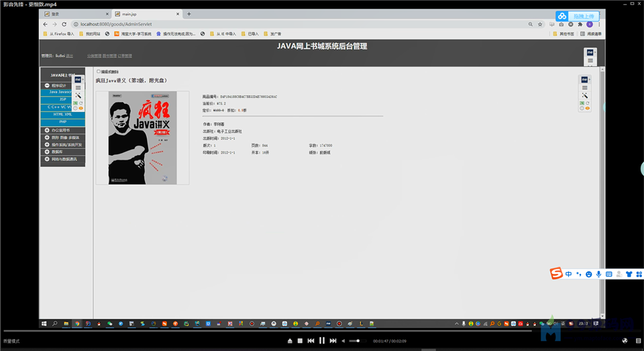644x351 pixels.
Task: Open Sogou skin shirt icon
Action: [629, 274]
